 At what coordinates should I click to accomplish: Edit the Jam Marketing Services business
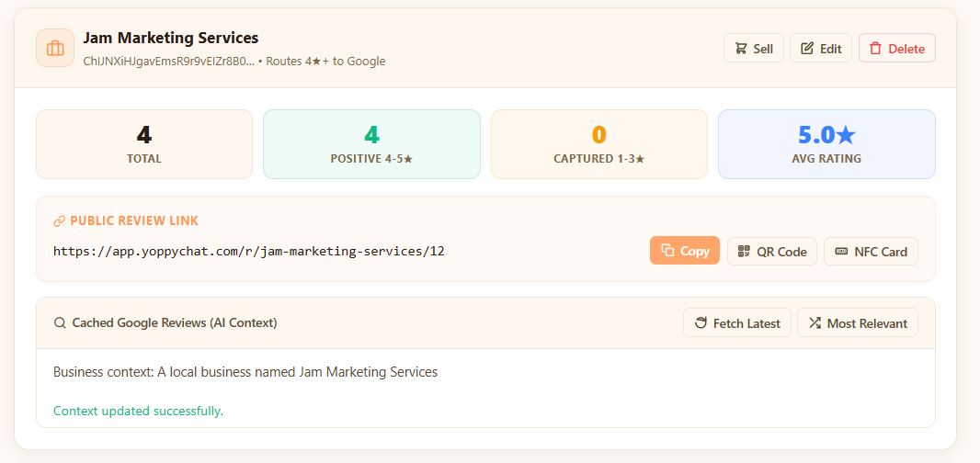click(821, 48)
